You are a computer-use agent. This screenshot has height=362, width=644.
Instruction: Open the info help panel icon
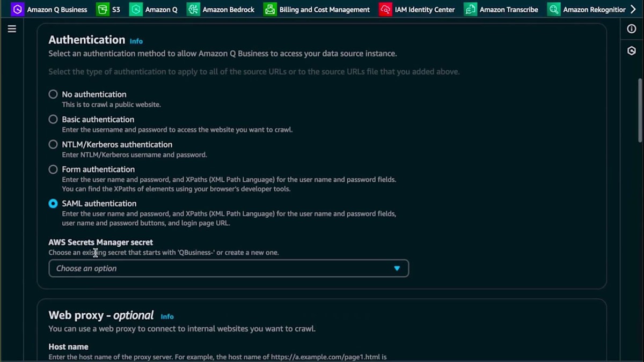pos(632,29)
